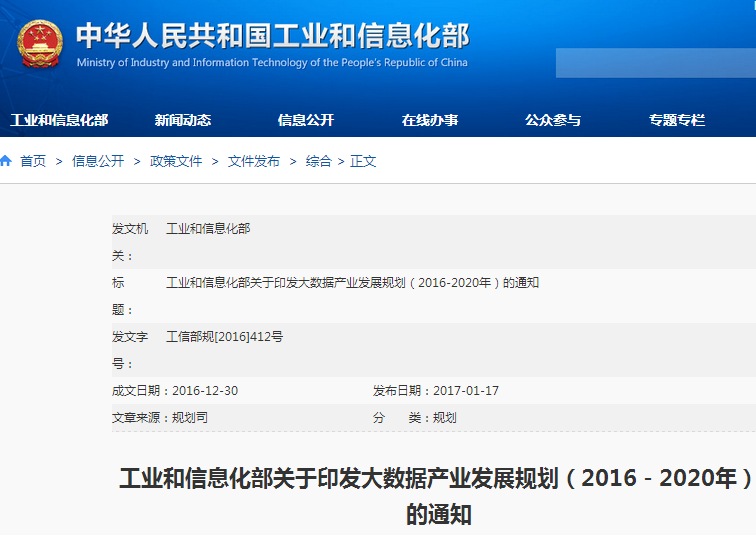Go to 综合 breadcrumb link
The width and height of the screenshot is (756, 535).
(319, 161)
